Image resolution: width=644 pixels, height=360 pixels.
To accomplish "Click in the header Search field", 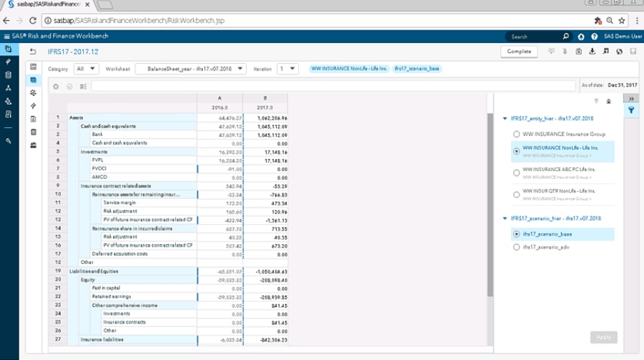I will pos(534,37).
